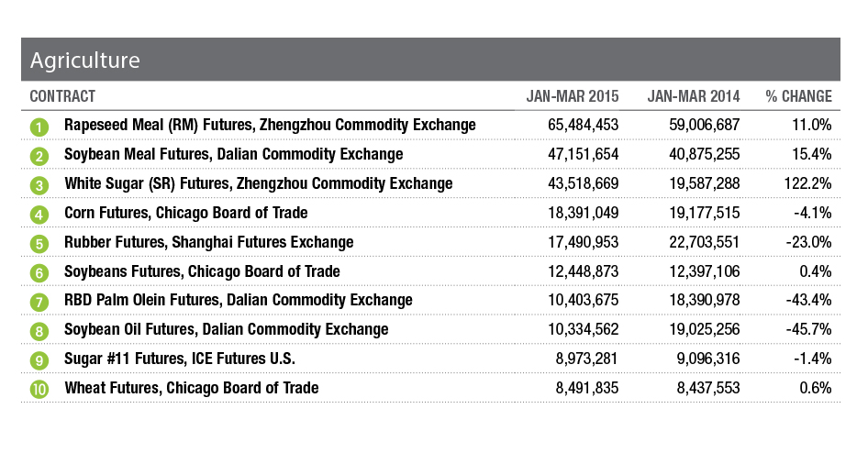Click the green number 10 badge
868x475 pixels.
tap(39, 389)
